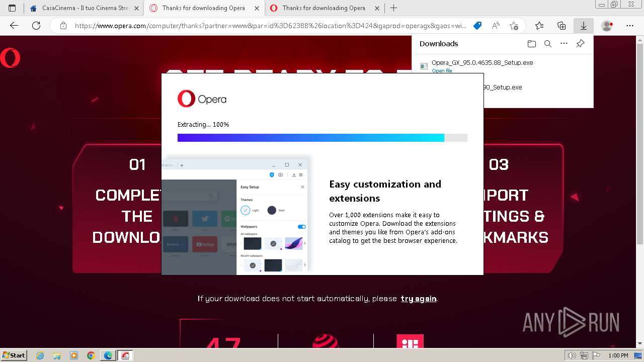Open volume control in system tray

[572, 355]
